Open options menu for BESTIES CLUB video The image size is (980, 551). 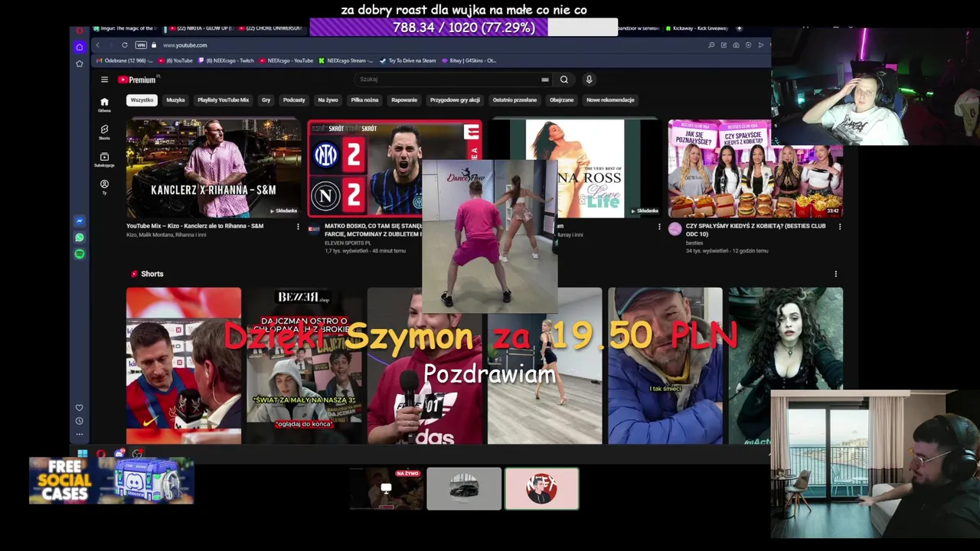tap(839, 227)
